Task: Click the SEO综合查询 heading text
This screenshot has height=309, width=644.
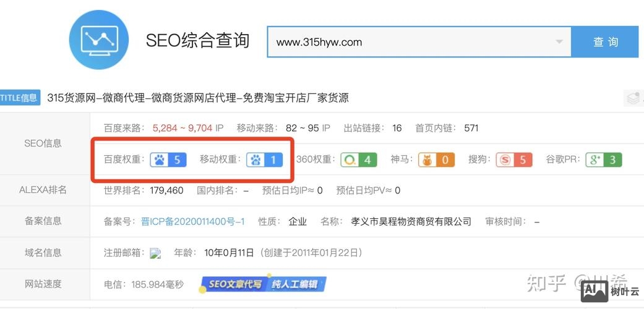Action: click(198, 41)
